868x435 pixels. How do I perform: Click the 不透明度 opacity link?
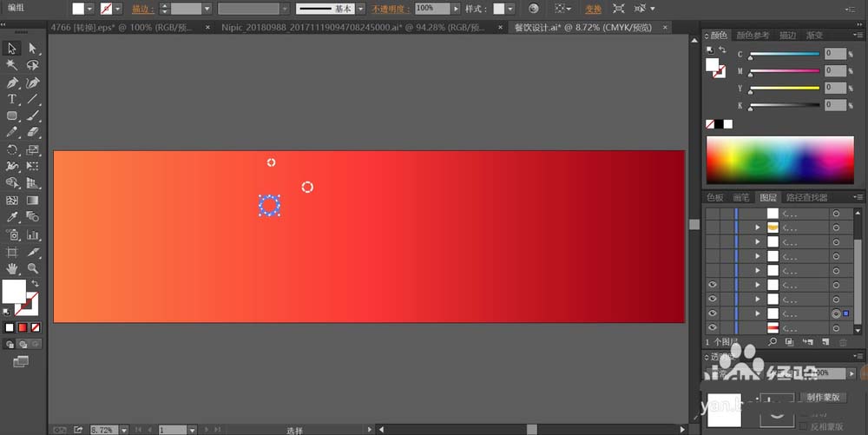pos(390,9)
